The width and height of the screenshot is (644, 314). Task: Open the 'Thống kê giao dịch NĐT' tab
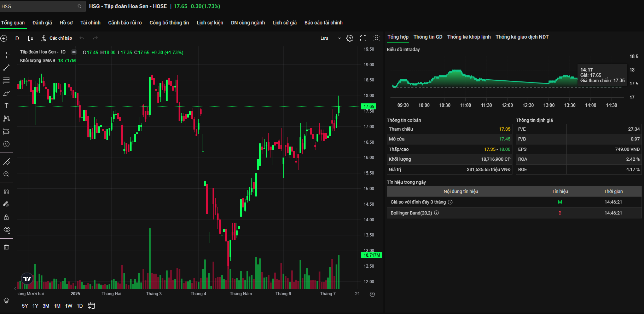(522, 37)
